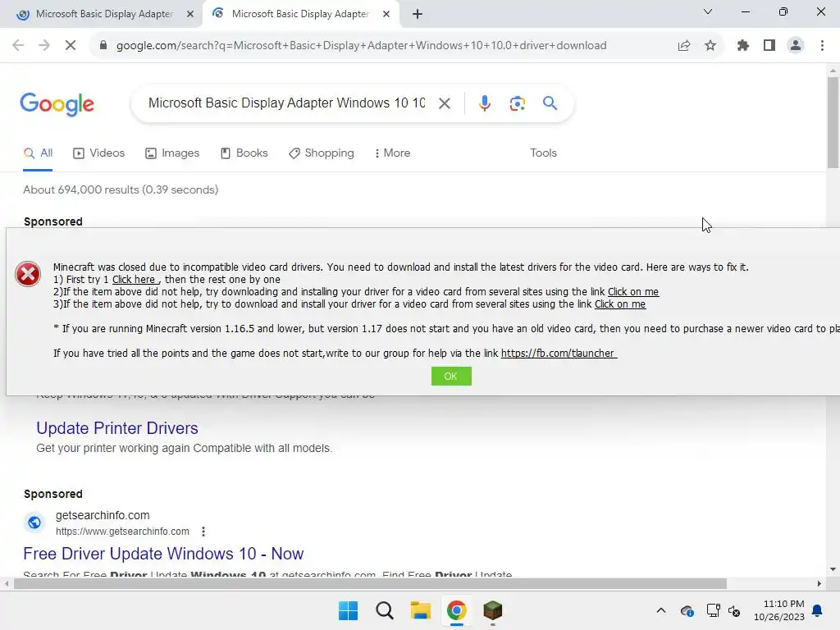Image resolution: width=840 pixels, height=630 pixels.
Task: Click the Google logo
Action: click(x=57, y=104)
